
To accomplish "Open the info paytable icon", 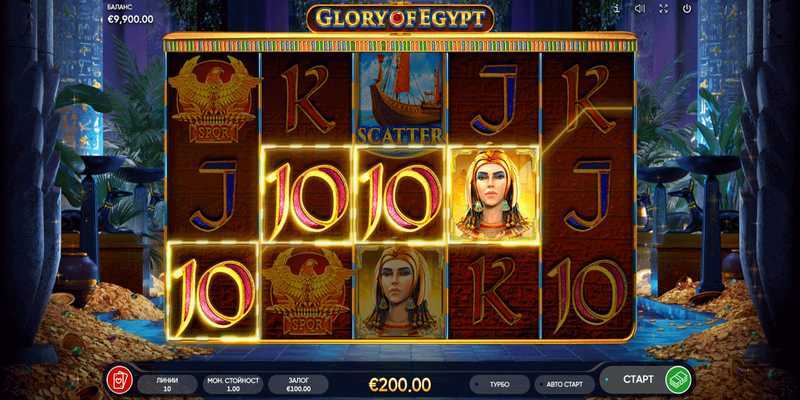I will click(617, 9).
